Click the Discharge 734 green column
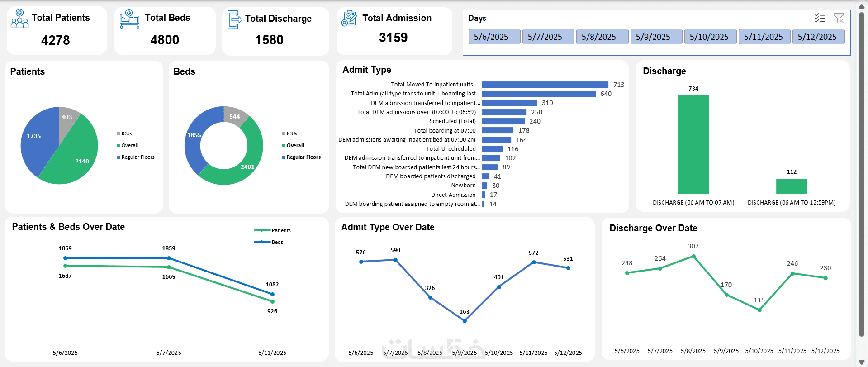 693,145
